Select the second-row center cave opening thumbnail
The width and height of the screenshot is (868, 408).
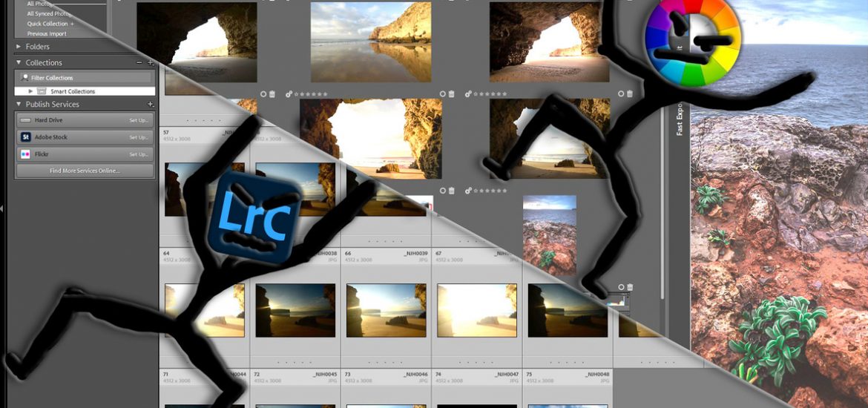click(x=371, y=139)
